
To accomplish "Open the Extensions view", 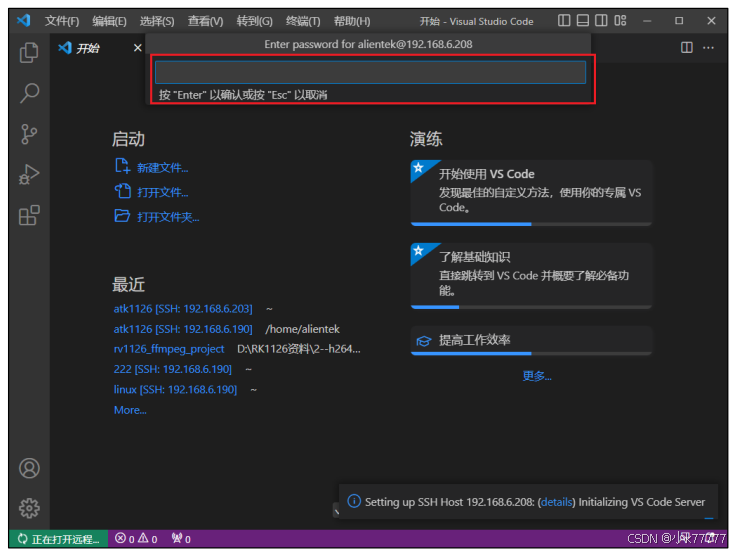I will click(x=29, y=215).
